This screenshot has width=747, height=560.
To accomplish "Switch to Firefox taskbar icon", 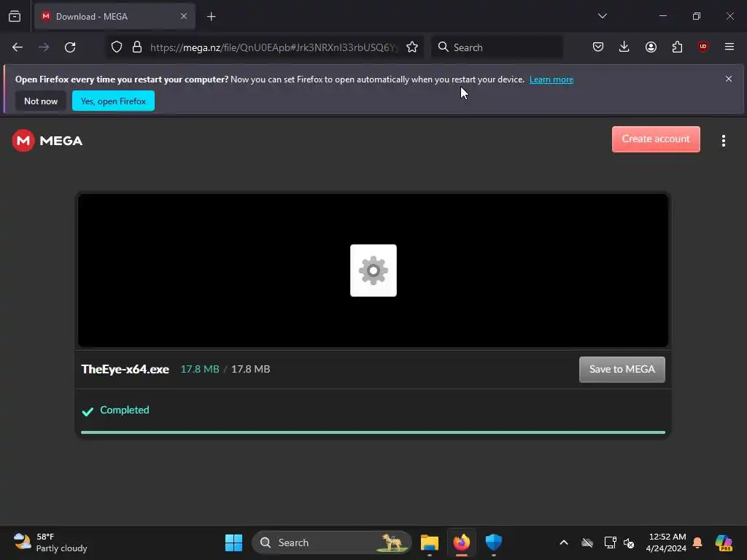I will point(461,542).
